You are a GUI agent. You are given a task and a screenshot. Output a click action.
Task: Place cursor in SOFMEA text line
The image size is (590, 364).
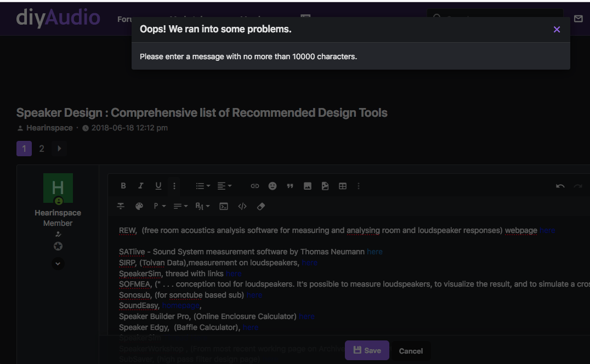[354, 285]
